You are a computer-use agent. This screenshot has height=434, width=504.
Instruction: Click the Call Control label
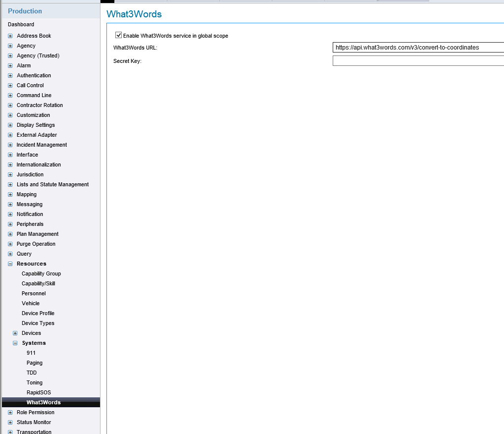[30, 86]
